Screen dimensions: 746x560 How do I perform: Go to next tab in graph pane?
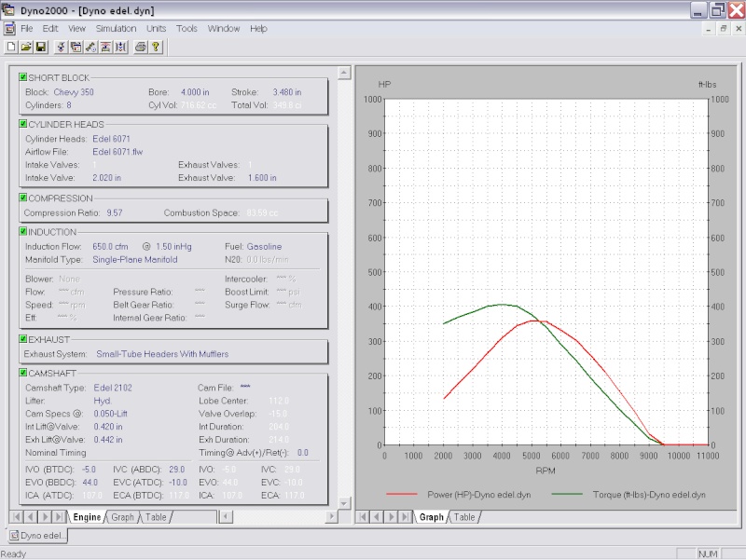pyautogui.click(x=391, y=517)
